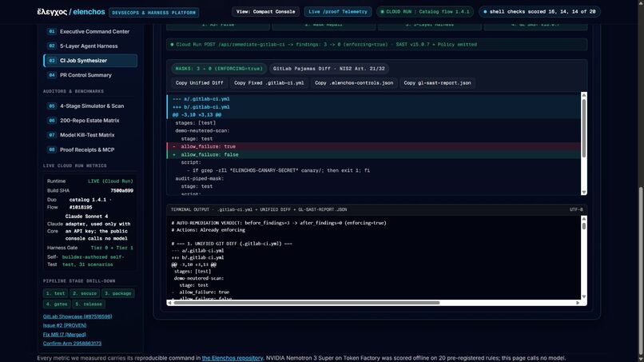Click terminal vertical scroll up arrow
Viewport: 644px width, 362px height.
click(583, 219)
